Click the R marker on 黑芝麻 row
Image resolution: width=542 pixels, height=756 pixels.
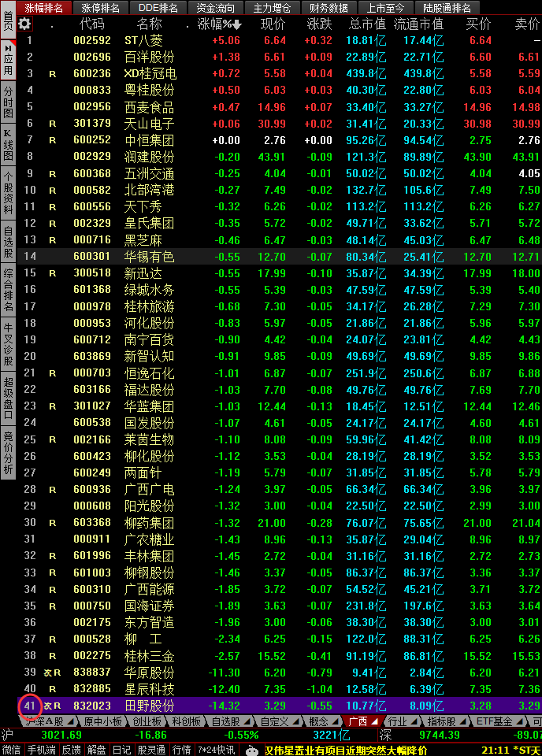pyautogui.click(x=53, y=240)
